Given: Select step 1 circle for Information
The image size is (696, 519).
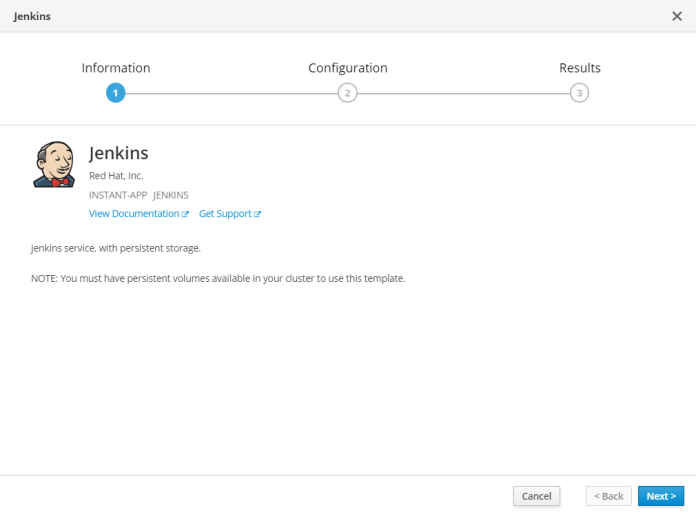Looking at the screenshot, I should [x=115, y=93].
